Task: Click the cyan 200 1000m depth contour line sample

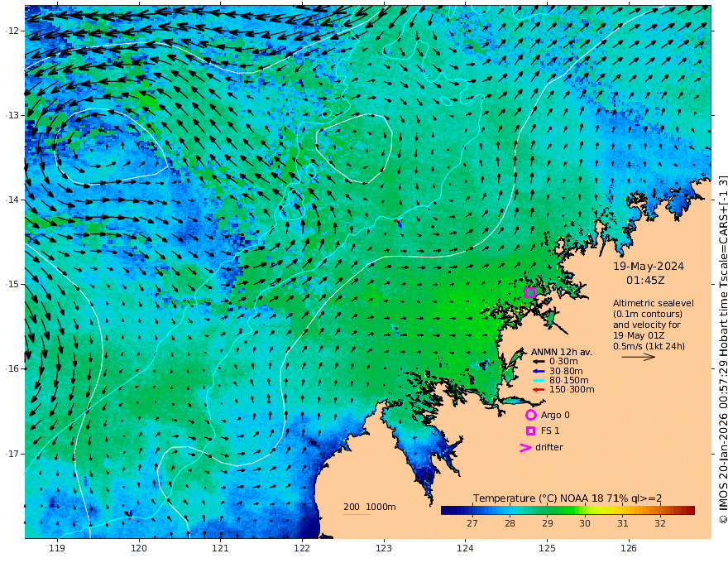Action: tap(357, 514)
